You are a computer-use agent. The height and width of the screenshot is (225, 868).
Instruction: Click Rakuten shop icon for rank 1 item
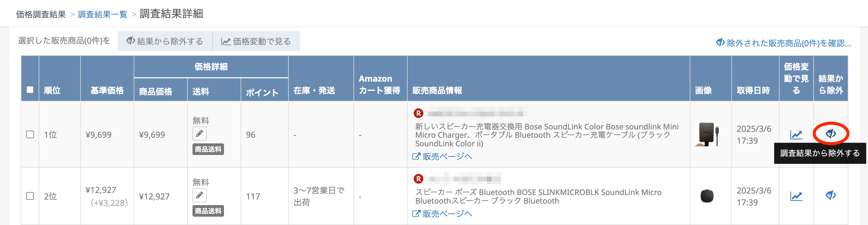(418, 113)
